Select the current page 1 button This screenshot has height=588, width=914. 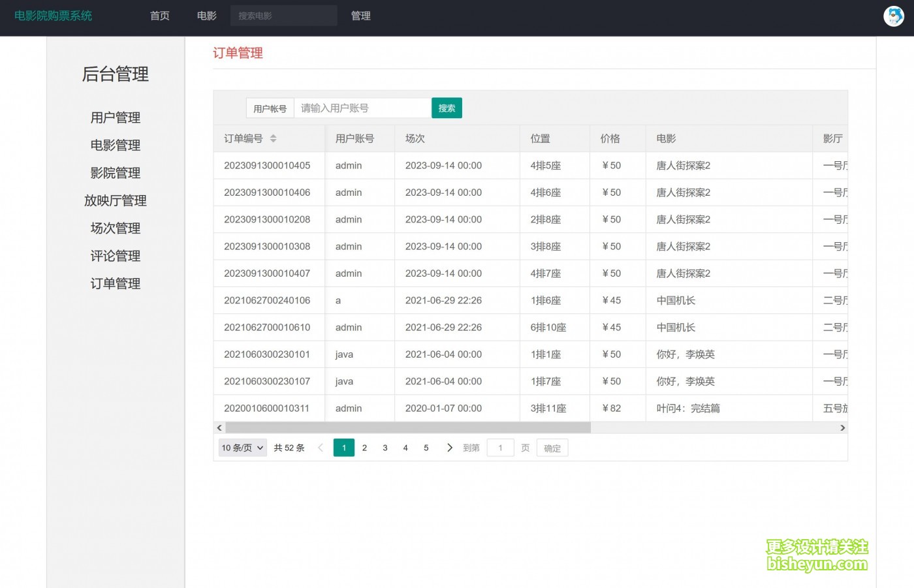344,448
